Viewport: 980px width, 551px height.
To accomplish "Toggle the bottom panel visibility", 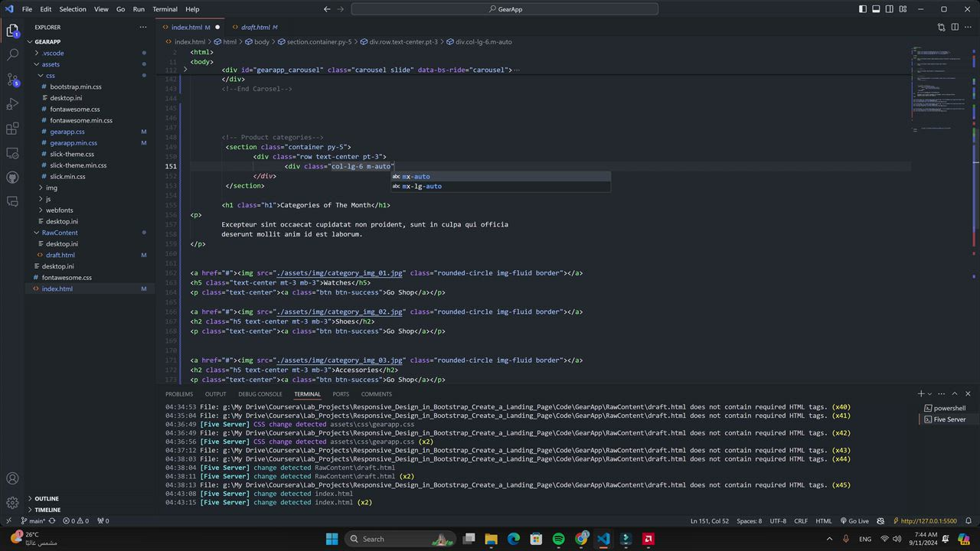I will point(876,9).
